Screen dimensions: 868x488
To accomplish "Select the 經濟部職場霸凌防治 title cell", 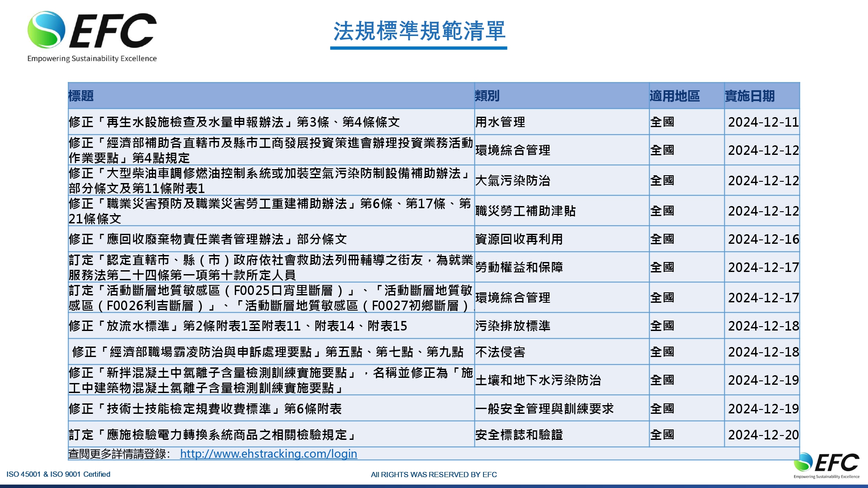I will pyautogui.click(x=271, y=352).
